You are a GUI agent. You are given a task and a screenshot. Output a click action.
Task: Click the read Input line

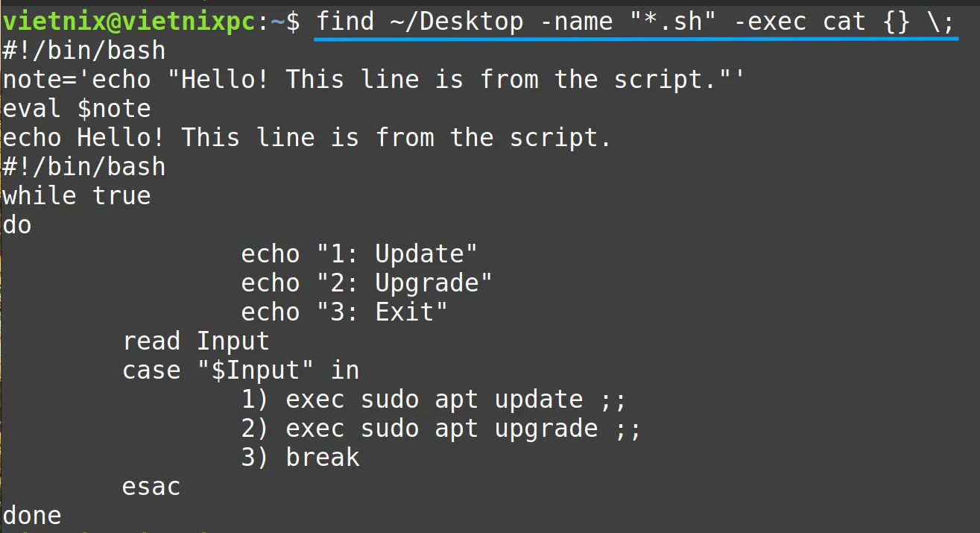tap(196, 341)
